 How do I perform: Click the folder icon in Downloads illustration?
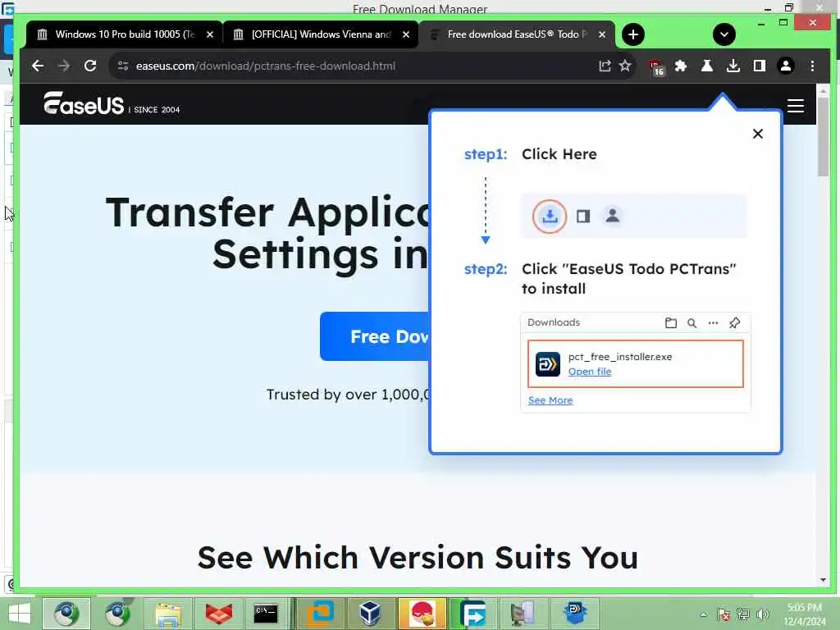pos(671,322)
